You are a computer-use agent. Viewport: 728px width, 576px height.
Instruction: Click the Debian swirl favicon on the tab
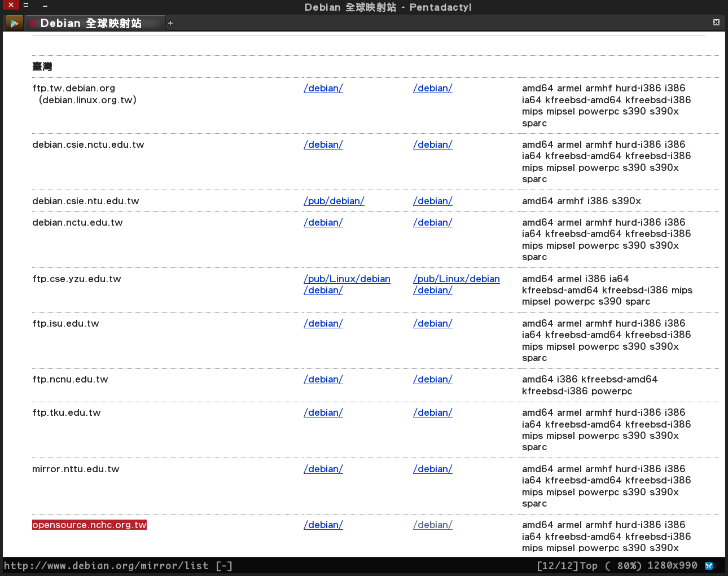click(x=33, y=23)
